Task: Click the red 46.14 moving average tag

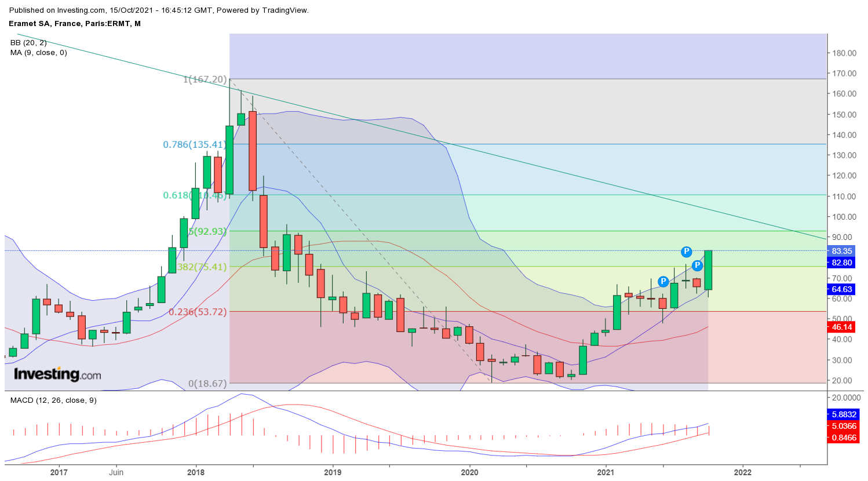Action: (x=841, y=327)
